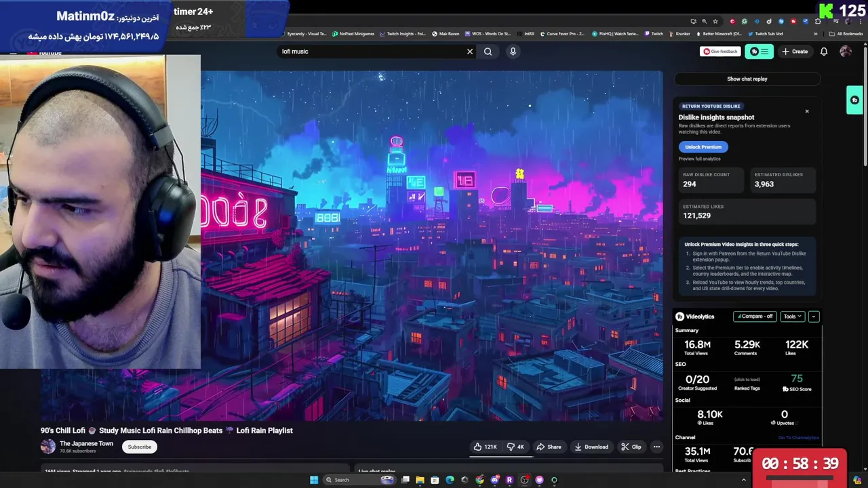868x488 pixels.
Task: Open the WOS - Words On Stream bookmark
Action: tap(488, 34)
